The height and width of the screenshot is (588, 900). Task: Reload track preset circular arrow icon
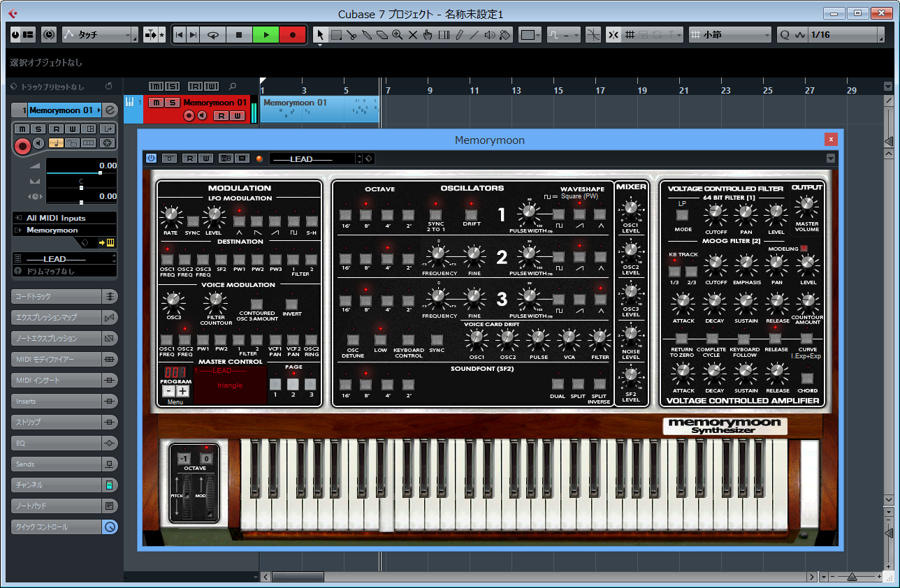click(x=108, y=87)
